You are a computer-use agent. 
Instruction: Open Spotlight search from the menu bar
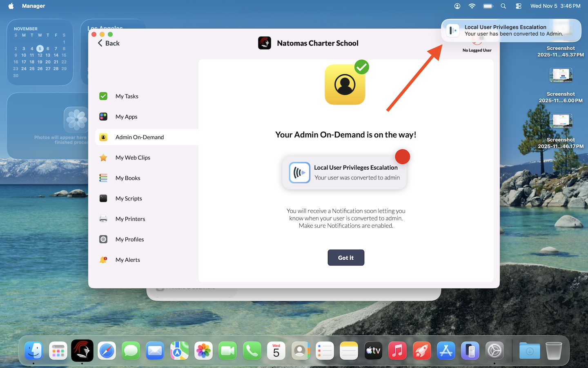tap(503, 6)
